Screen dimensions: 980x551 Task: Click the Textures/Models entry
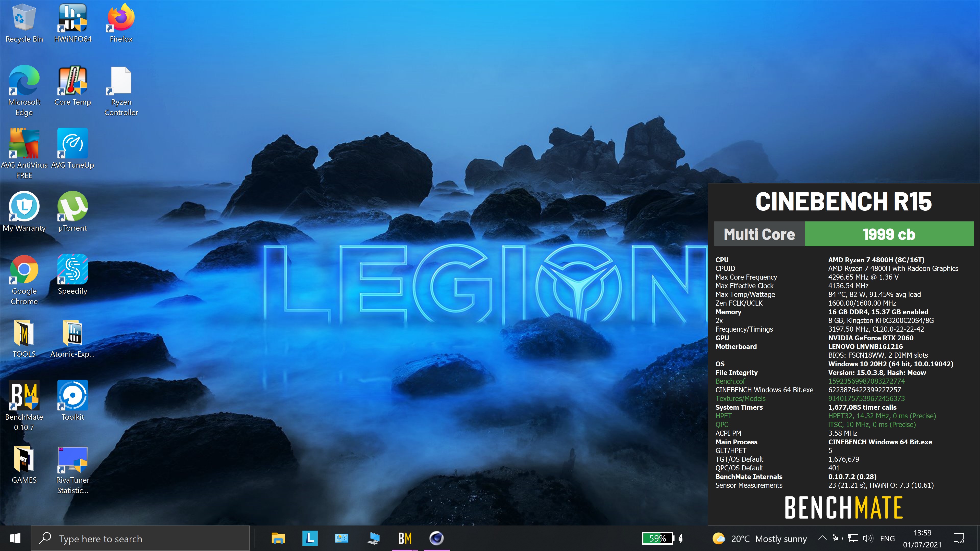coord(740,398)
